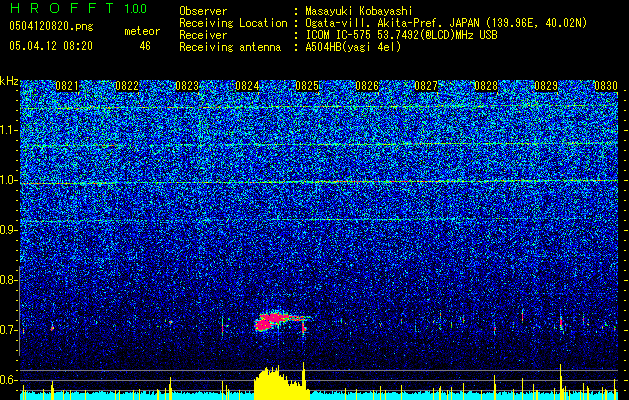Click the 0821 time marker

pos(67,86)
